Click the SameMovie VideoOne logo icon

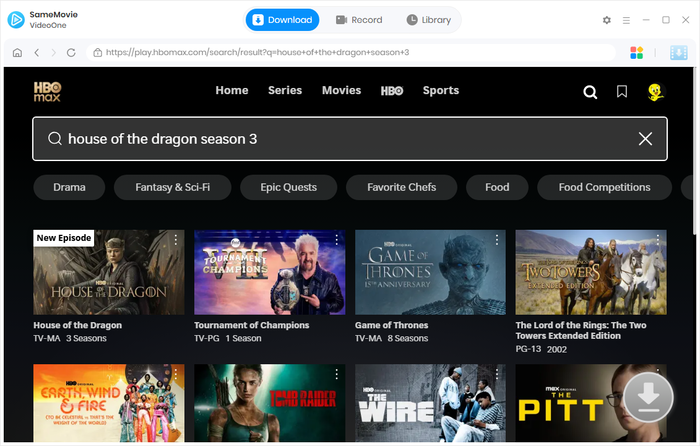click(x=16, y=20)
